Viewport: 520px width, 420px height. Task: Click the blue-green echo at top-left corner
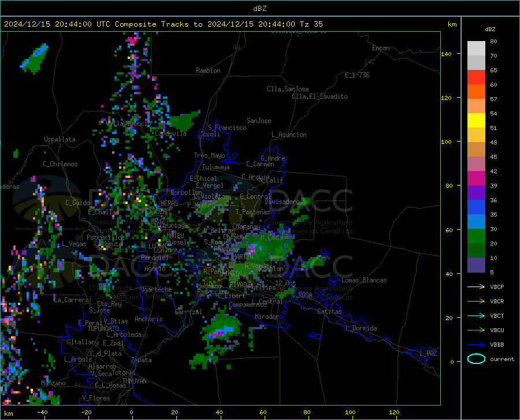pos(35,58)
